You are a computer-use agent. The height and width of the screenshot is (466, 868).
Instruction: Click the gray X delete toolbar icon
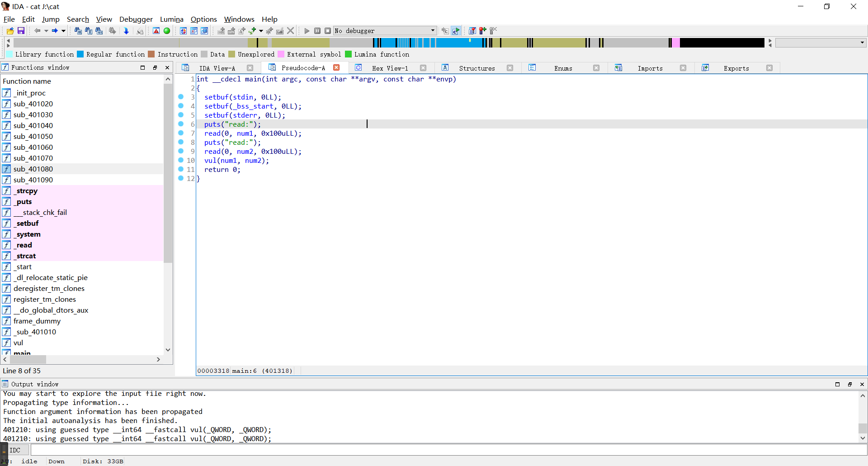coord(291,31)
